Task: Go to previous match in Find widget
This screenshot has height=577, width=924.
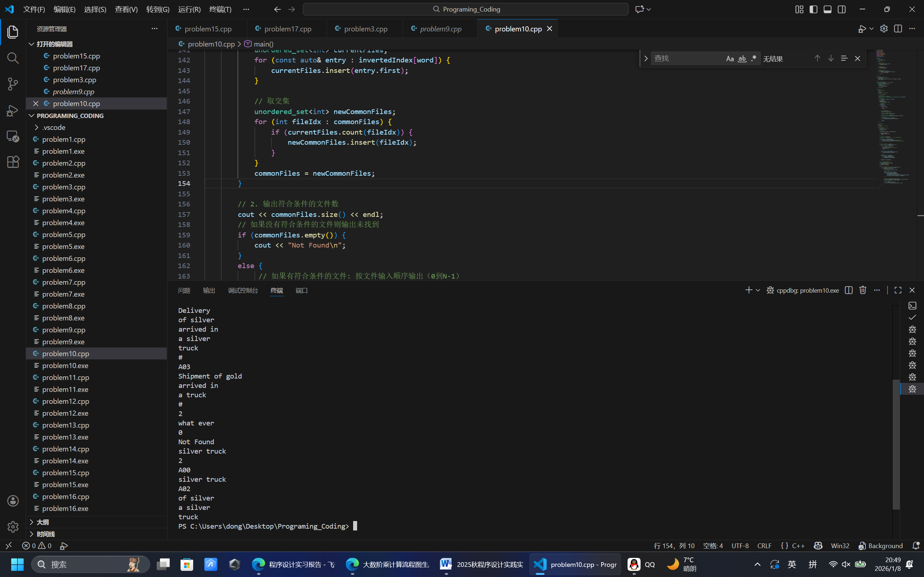Action: point(817,58)
